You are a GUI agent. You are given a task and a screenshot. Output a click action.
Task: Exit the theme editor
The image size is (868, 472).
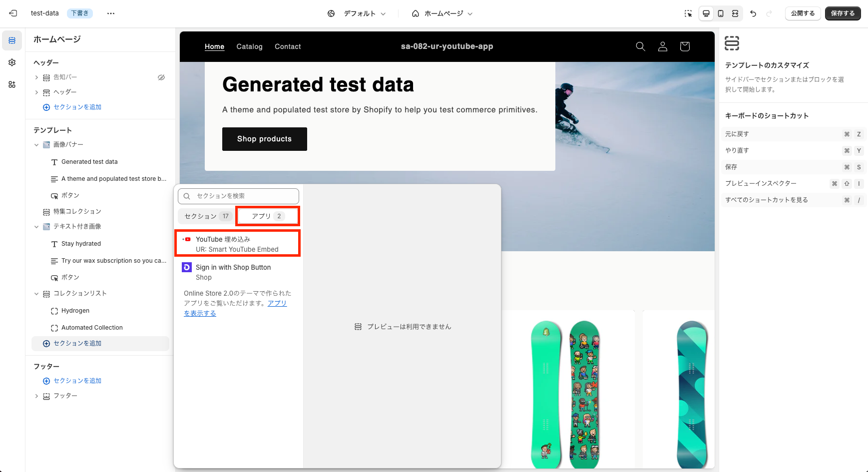[12, 13]
